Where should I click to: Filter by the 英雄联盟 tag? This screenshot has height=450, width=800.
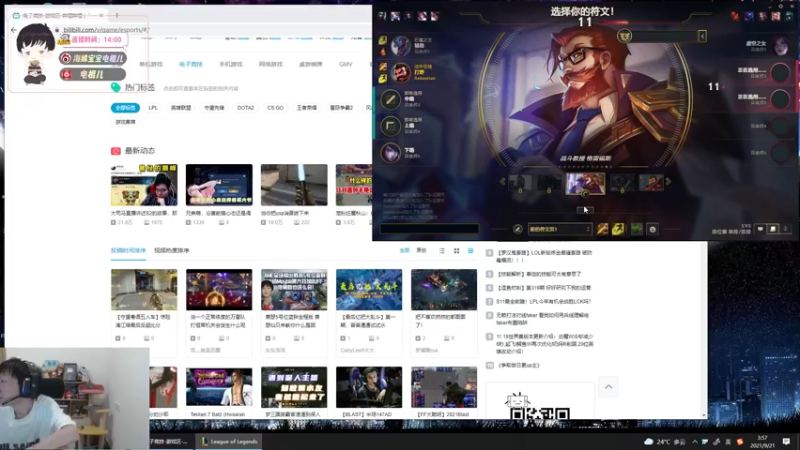click(x=181, y=108)
